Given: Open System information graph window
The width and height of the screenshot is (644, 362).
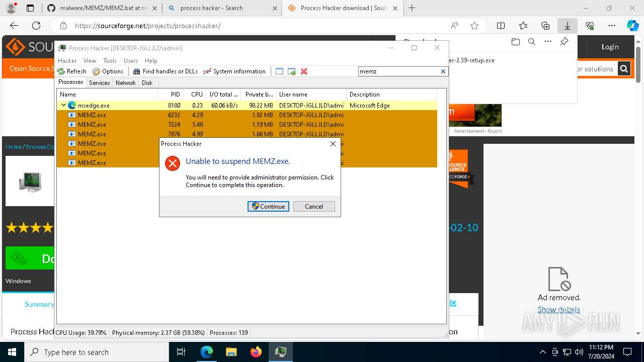Looking at the screenshot, I should pos(234,71).
